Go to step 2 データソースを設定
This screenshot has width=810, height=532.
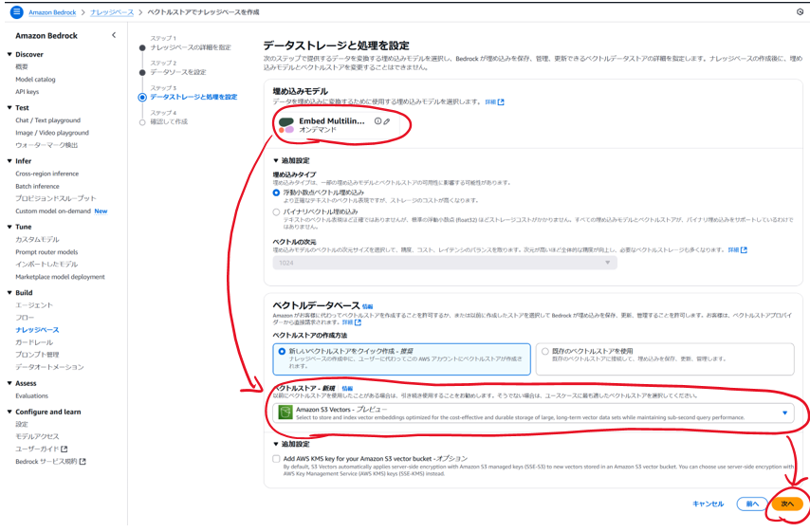(178, 72)
